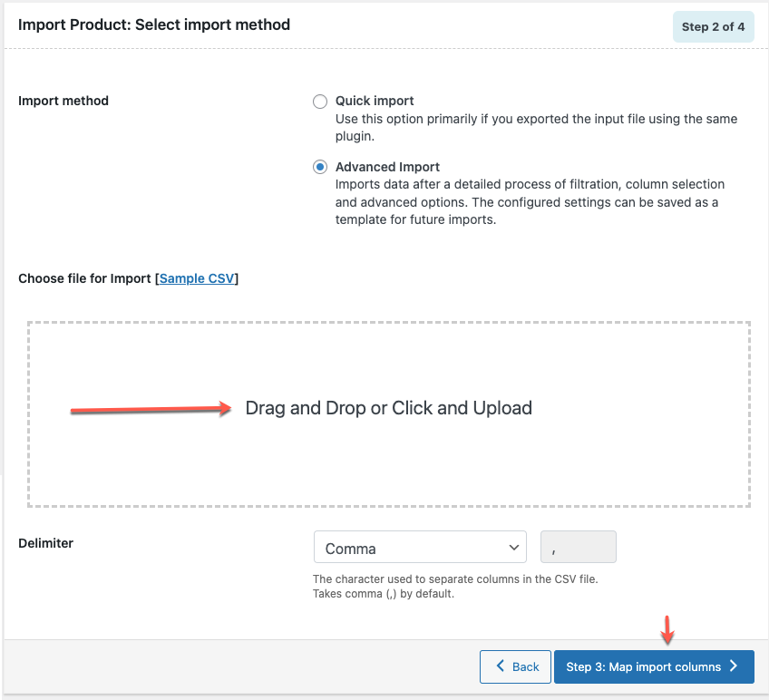Click the Quick import option label
Image resolution: width=769 pixels, height=700 pixels.
point(375,101)
